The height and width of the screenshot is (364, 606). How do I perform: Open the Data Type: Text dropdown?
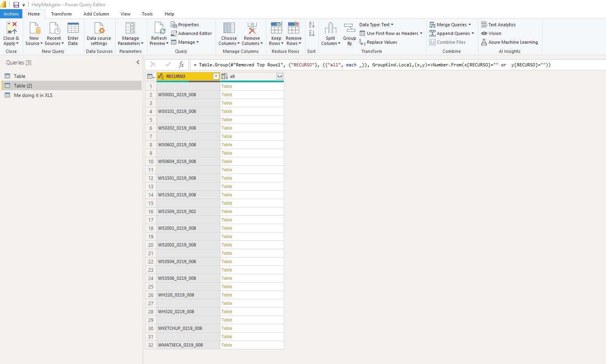coord(376,25)
